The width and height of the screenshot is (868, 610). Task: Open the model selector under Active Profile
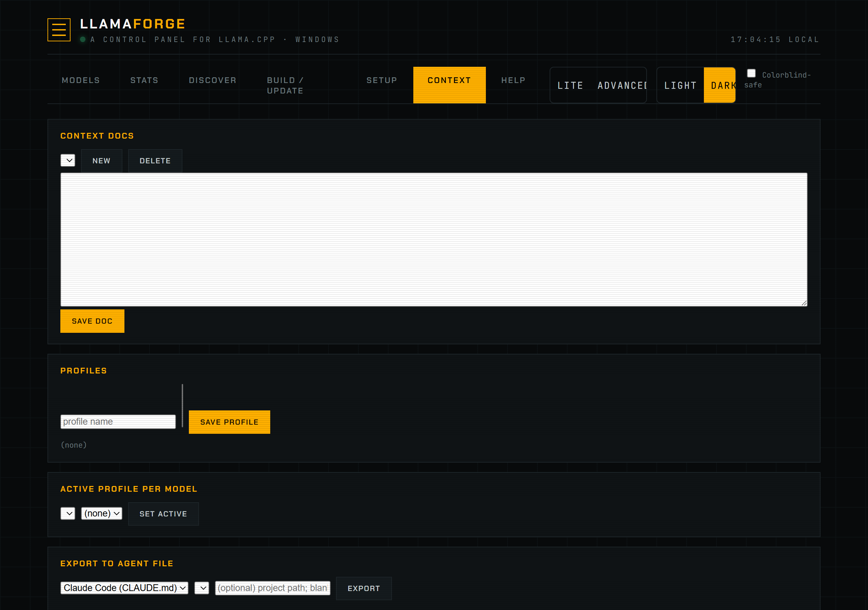(68, 514)
